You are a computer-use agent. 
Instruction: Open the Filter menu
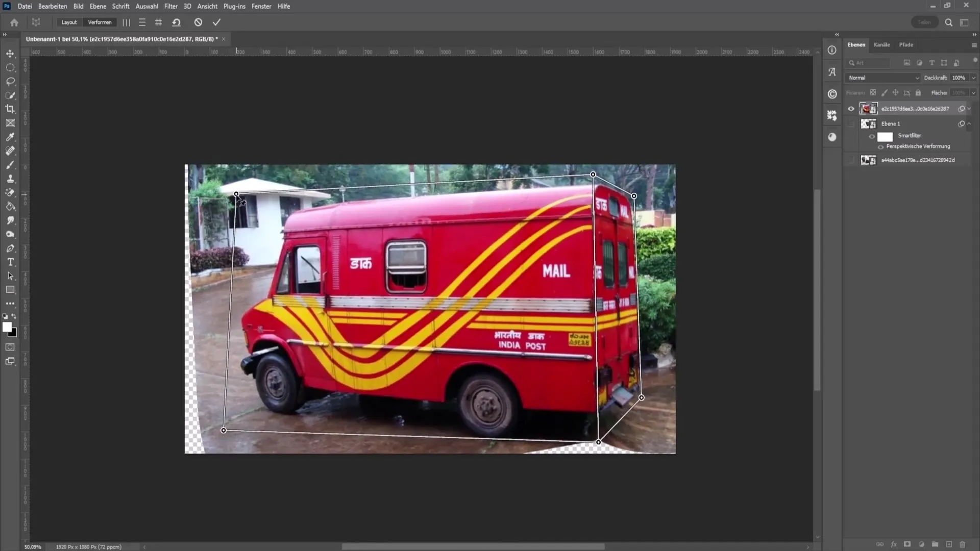[171, 6]
